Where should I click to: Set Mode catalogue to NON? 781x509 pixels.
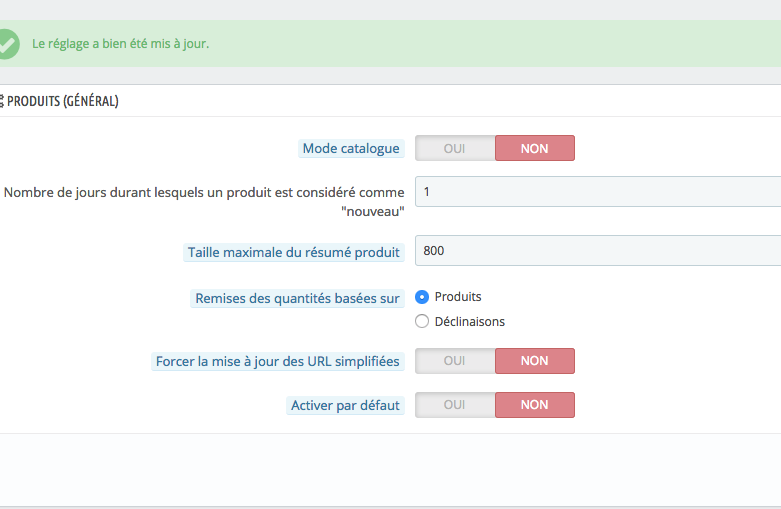point(534,148)
